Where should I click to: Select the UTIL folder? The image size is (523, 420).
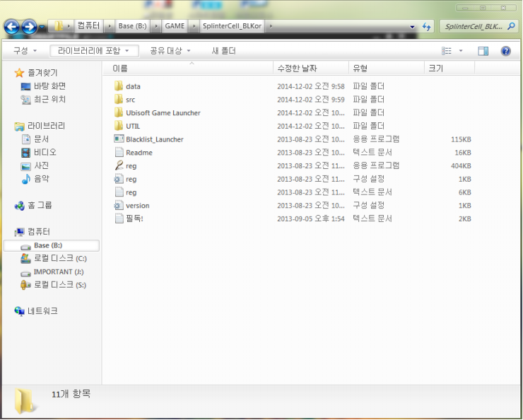point(127,126)
